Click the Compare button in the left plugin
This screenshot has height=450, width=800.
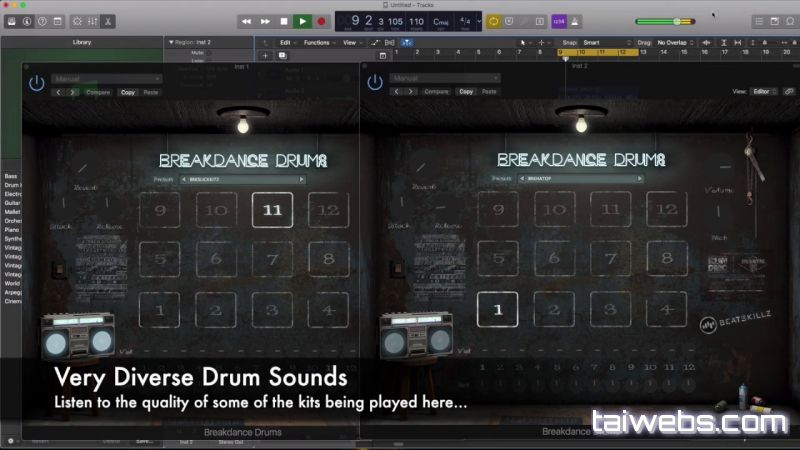tap(98, 92)
